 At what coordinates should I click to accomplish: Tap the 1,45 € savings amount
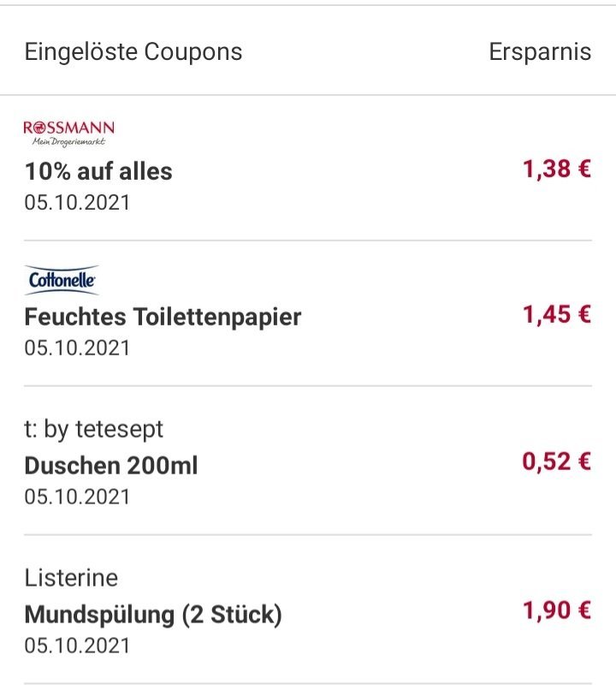pyautogui.click(x=557, y=315)
